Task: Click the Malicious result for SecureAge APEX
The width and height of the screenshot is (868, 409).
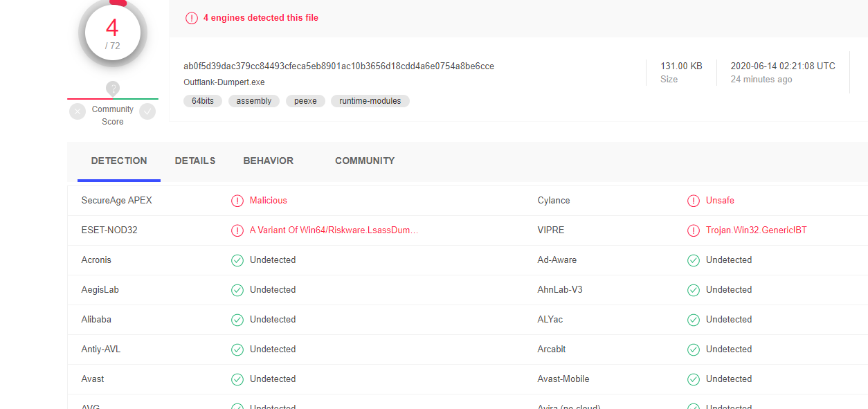Action: point(269,201)
